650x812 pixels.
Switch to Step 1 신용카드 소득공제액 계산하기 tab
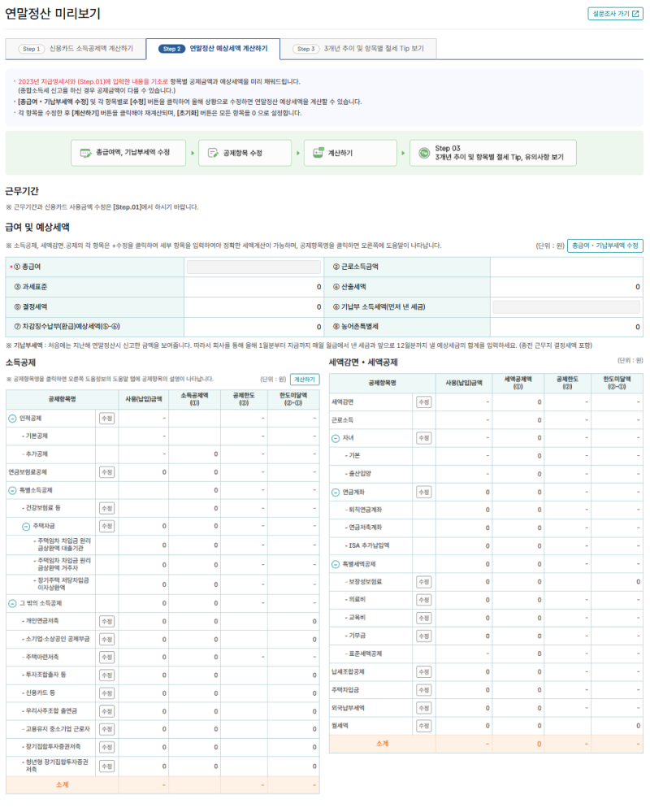tap(76, 49)
